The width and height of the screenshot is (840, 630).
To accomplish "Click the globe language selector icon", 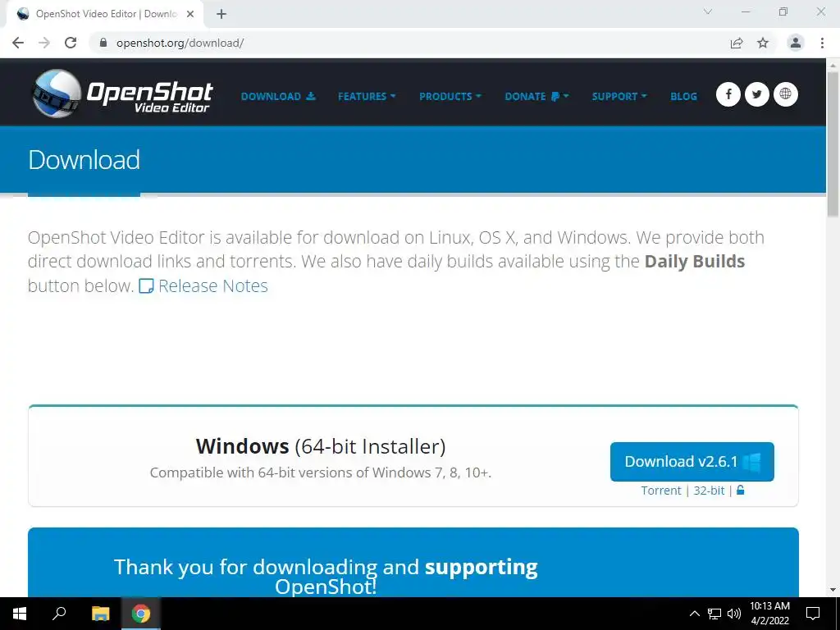I will (785, 94).
